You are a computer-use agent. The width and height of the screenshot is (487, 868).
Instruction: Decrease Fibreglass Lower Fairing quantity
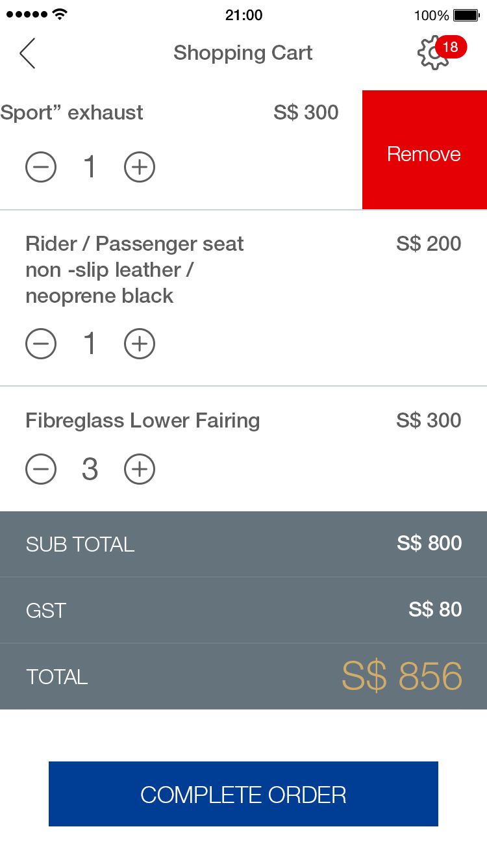pyautogui.click(x=41, y=469)
